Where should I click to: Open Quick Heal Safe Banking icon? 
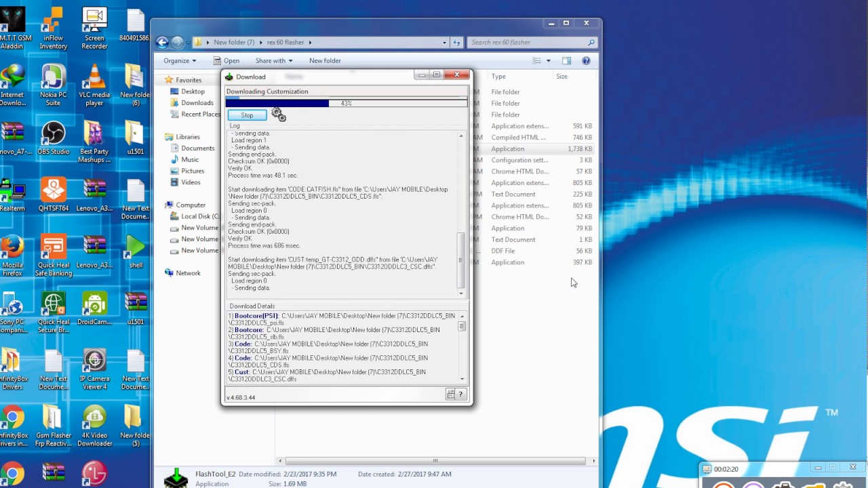click(x=53, y=256)
